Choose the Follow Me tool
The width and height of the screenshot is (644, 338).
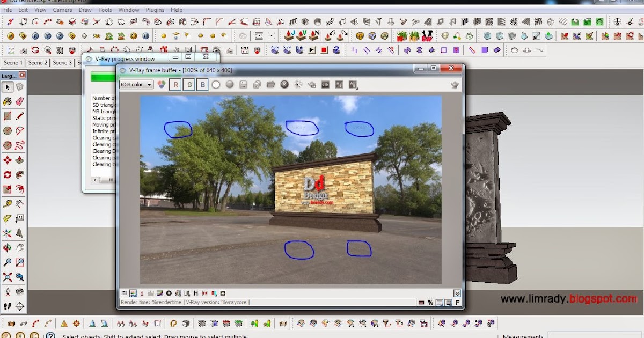[20, 174]
